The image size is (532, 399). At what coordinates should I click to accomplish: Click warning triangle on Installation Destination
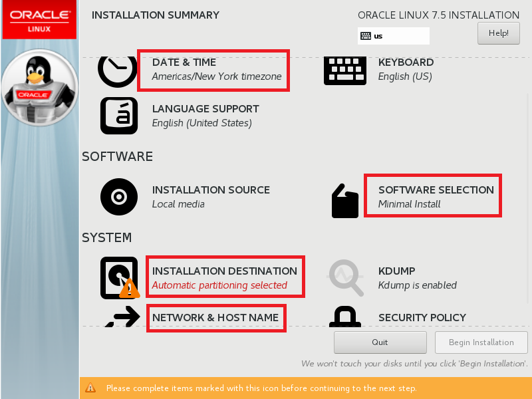tap(128, 289)
